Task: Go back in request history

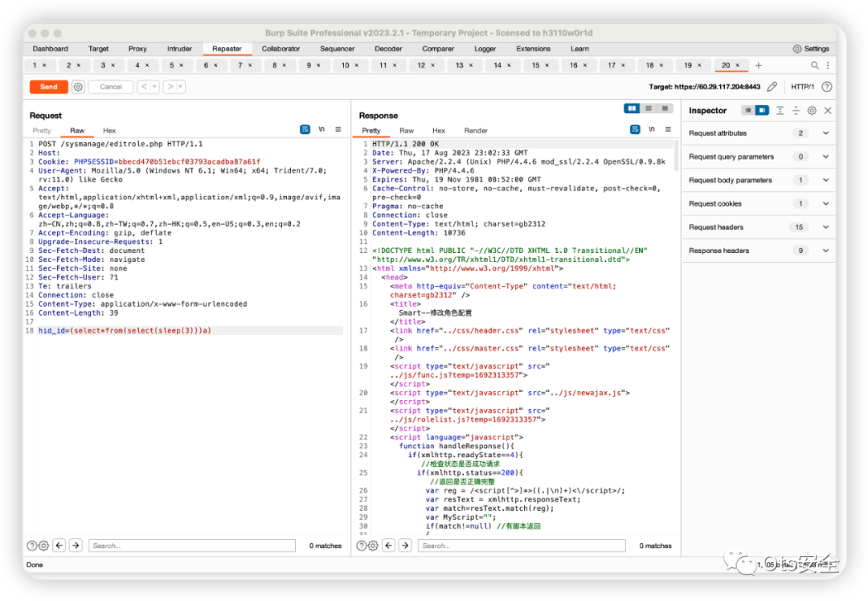Action: tap(145, 87)
